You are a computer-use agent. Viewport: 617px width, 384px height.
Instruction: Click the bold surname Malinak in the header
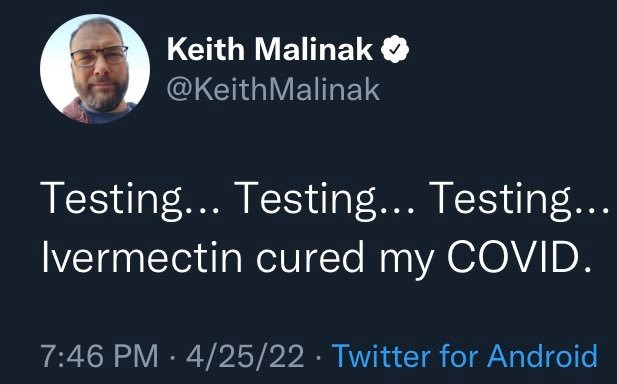coord(314,49)
